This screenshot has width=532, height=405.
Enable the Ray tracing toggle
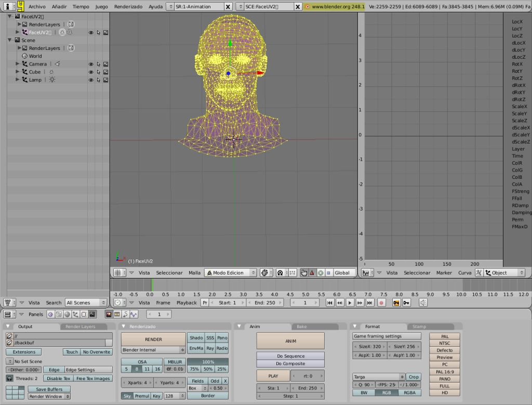[210, 348]
